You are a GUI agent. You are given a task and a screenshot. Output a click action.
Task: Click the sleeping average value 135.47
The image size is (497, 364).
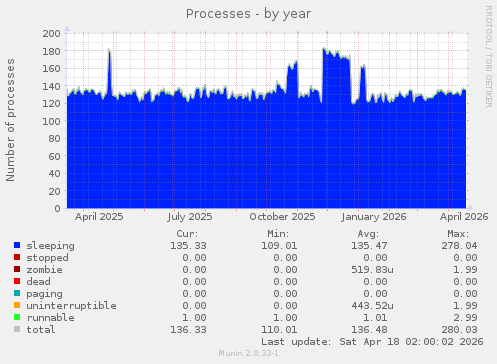369,246
